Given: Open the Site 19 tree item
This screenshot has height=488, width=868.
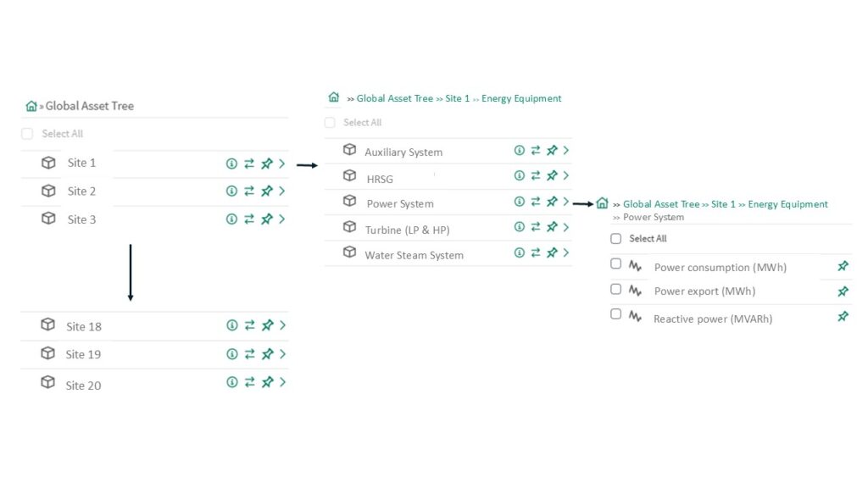Looking at the screenshot, I should pyautogui.click(x=83, y=354).
